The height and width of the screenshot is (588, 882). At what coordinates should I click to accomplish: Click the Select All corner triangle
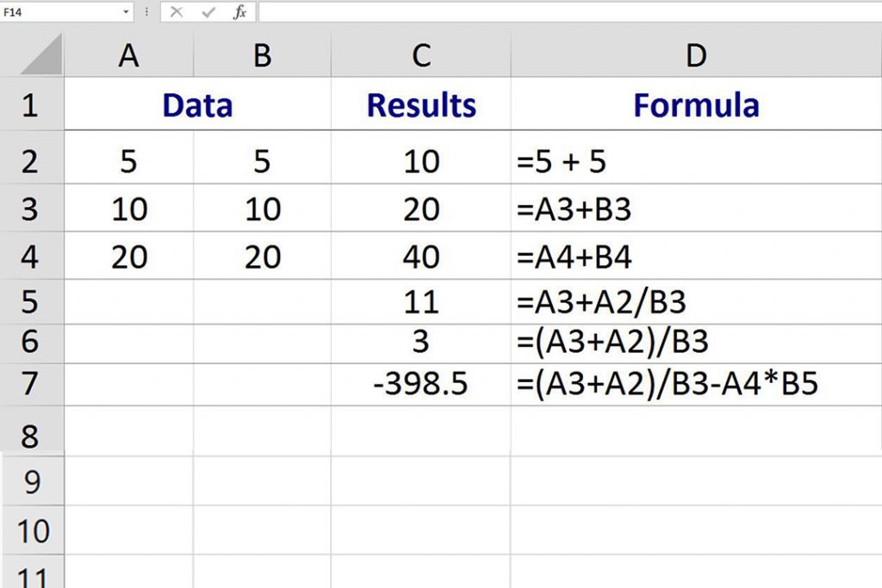point(41,56)
